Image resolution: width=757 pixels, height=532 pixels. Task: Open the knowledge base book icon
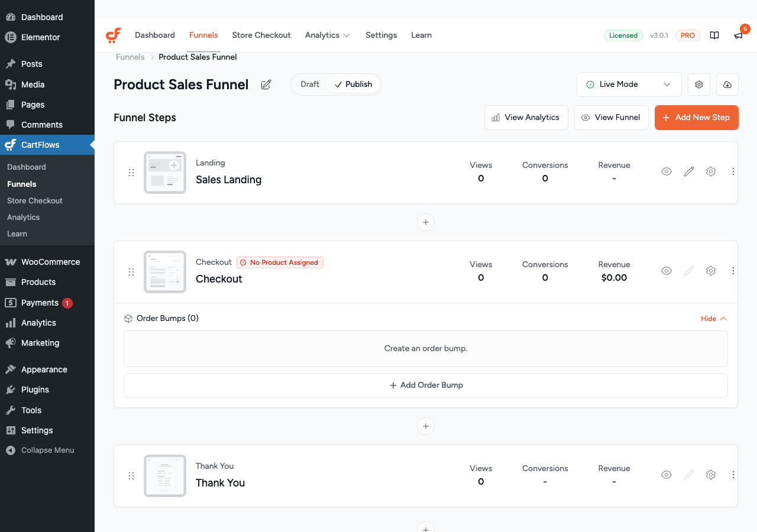714,35
